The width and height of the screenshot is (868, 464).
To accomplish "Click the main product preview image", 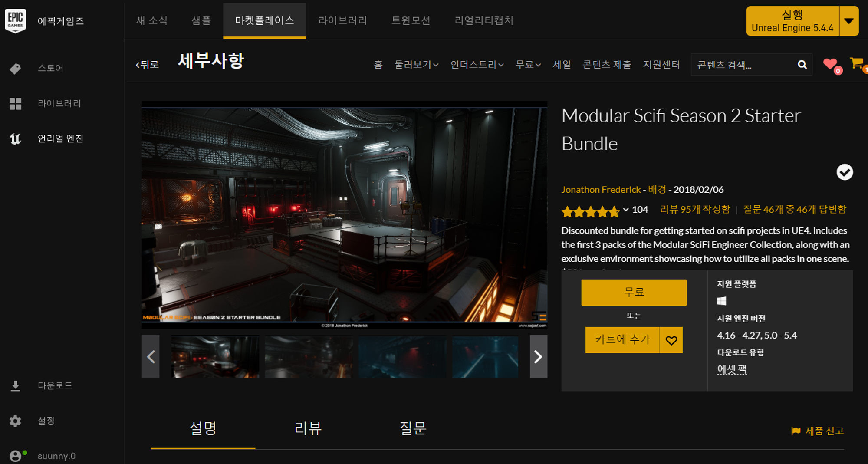I will point(345,215).
